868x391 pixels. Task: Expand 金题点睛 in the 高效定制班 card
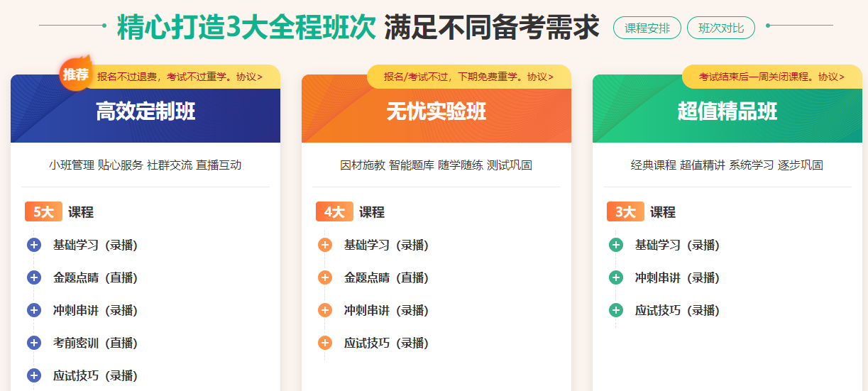coord(34,277)
